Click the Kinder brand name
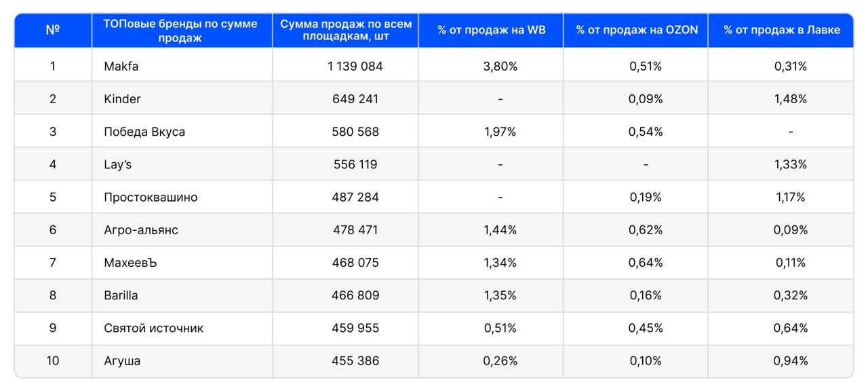 pos(123,99)
